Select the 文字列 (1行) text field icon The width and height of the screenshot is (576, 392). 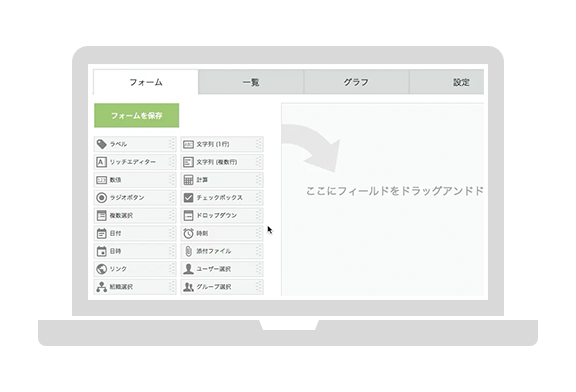pos(188,144)
